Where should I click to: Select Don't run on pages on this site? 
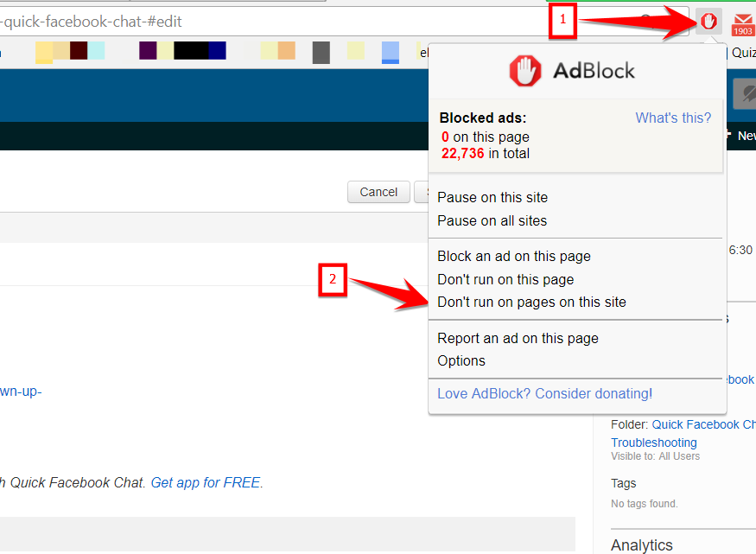[531, 302]
